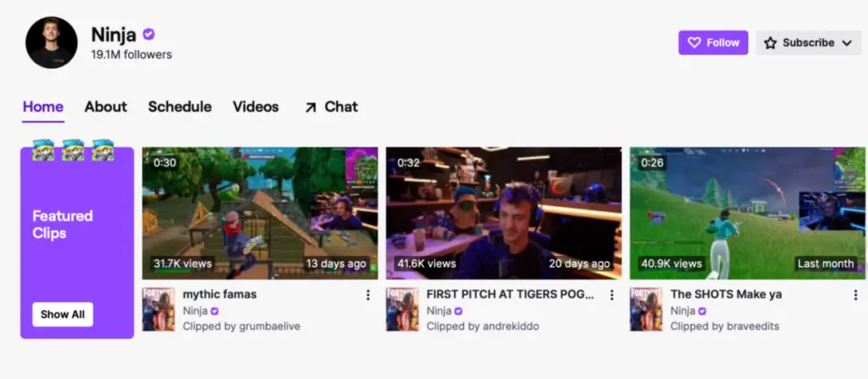Screen dimensions: 868x379
Task: Click the 'Featured Clips' heading
Action: (62, 225)
